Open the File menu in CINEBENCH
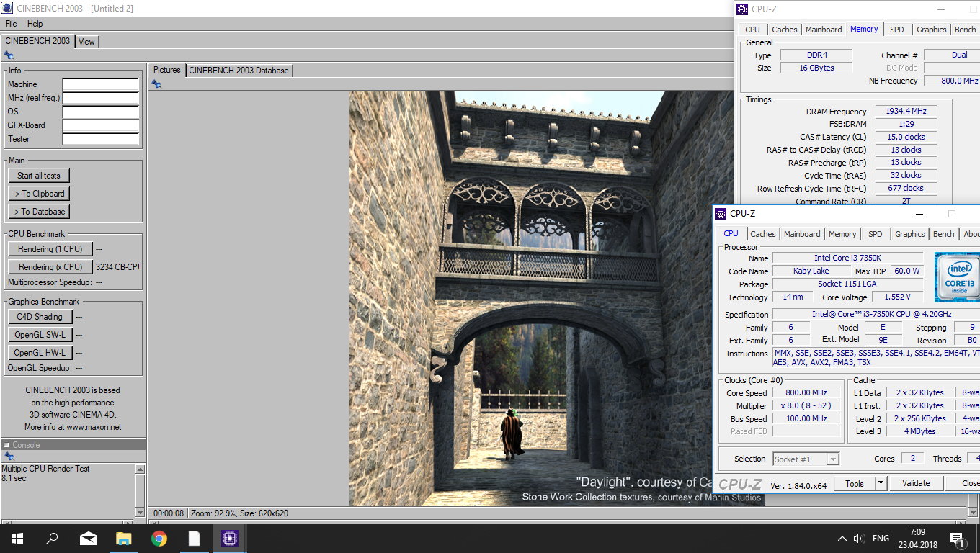Viewport: 980px width, 553px height. (x=12, y=24)
